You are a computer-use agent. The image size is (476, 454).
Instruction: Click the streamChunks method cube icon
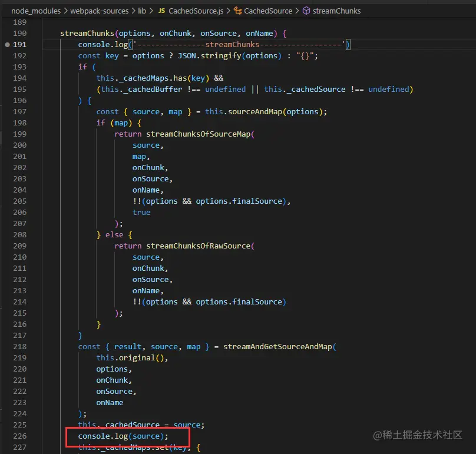[x=306, y=11]
